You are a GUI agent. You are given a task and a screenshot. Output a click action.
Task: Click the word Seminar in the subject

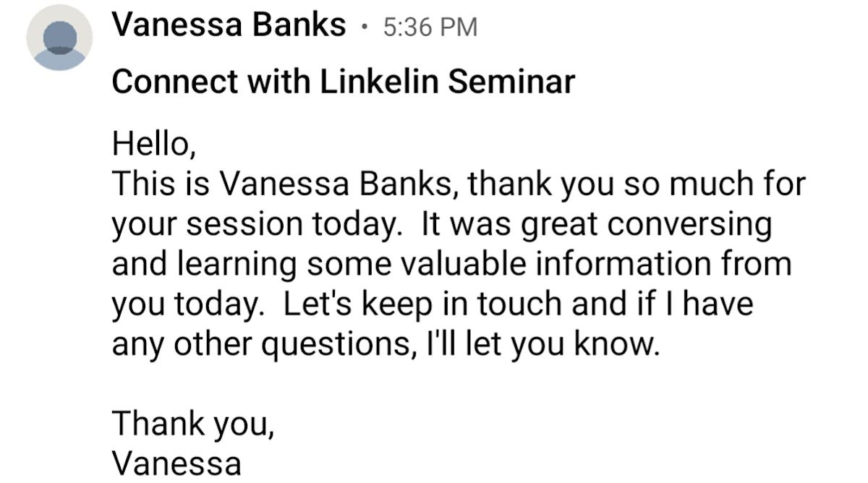click(511, 82)
